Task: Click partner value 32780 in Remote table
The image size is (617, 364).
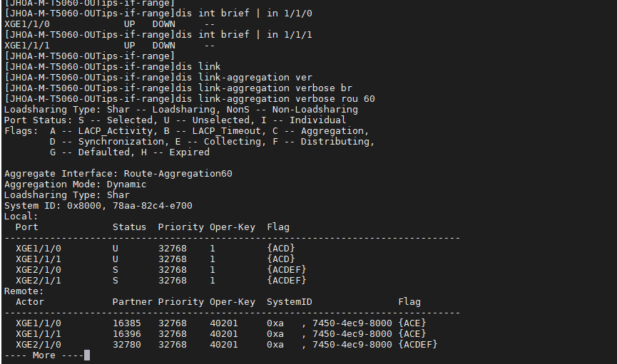Action: pos(126,345)
